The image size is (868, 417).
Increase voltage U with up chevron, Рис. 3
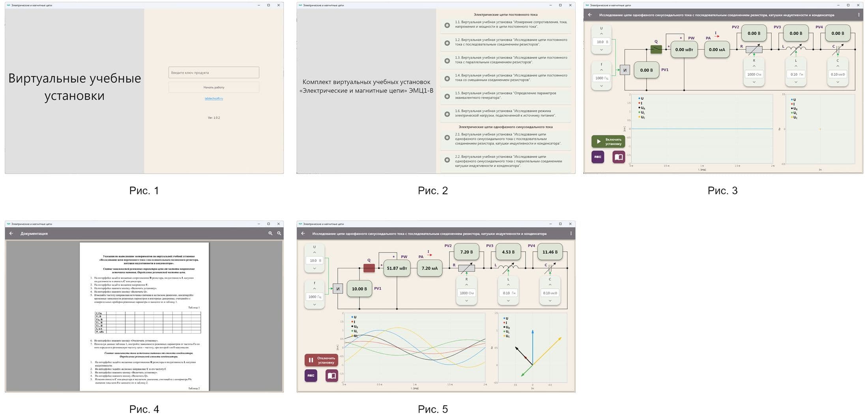(601, 34)
